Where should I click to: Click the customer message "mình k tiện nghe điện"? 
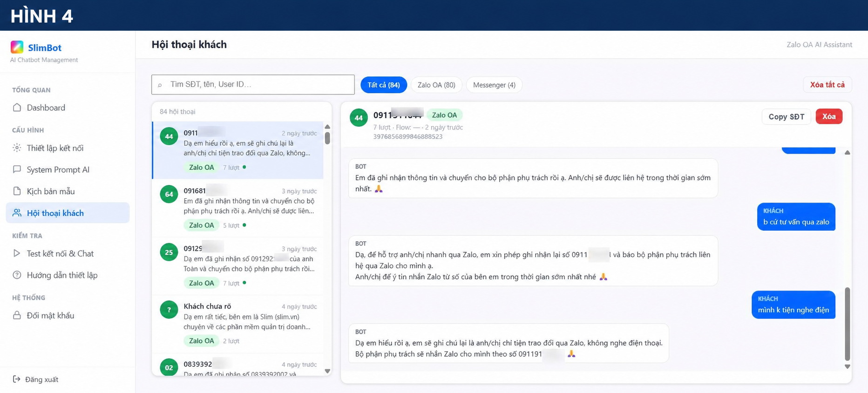pos(793,305)
